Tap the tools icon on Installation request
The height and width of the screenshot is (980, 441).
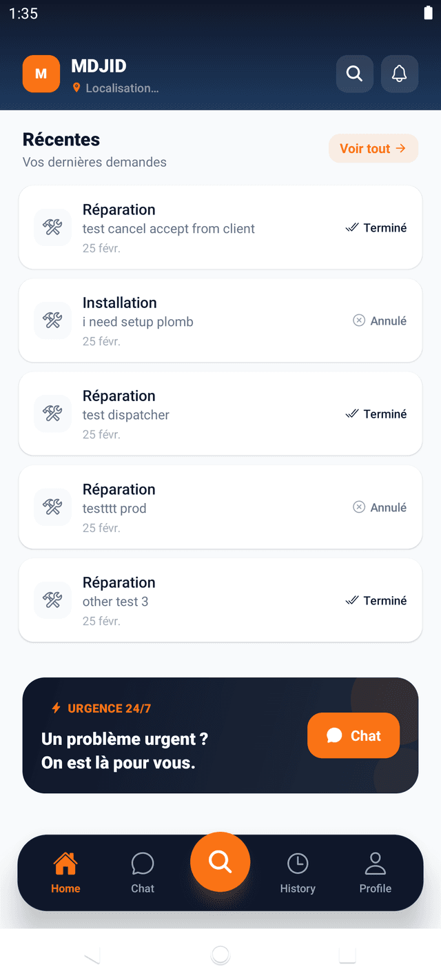pos(52,320)
